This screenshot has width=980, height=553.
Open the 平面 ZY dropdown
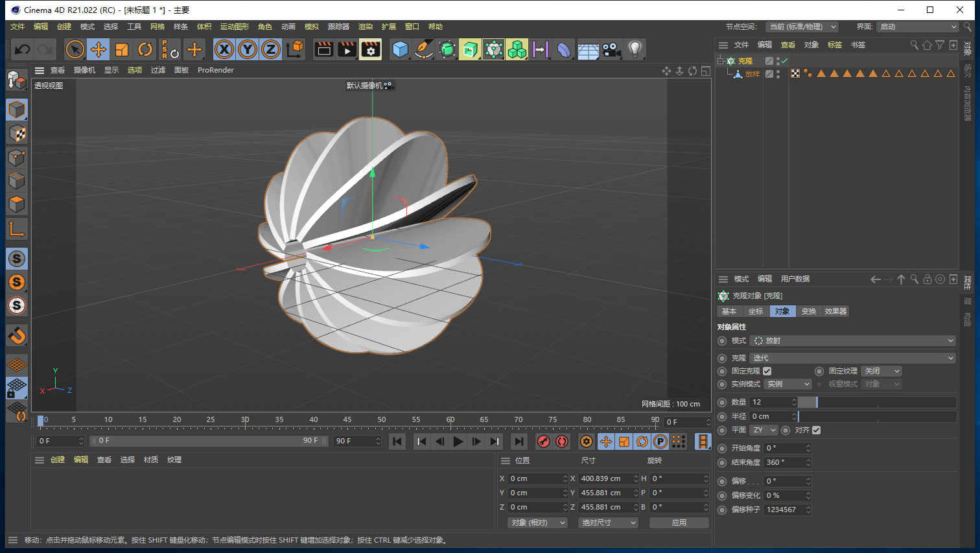(x=764, y=430)
